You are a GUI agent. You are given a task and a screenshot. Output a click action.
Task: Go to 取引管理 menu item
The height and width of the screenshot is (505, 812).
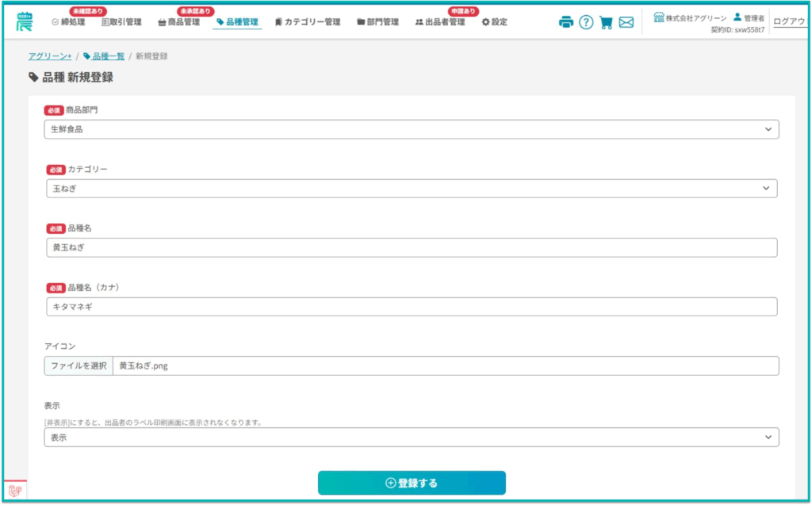pyautogui.click(x=121, y=22)
